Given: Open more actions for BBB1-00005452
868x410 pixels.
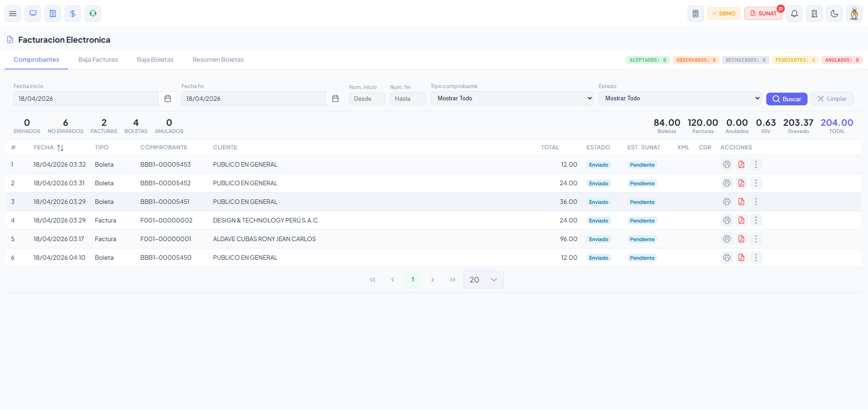Looking at the screenshot, I should point(756,183).
